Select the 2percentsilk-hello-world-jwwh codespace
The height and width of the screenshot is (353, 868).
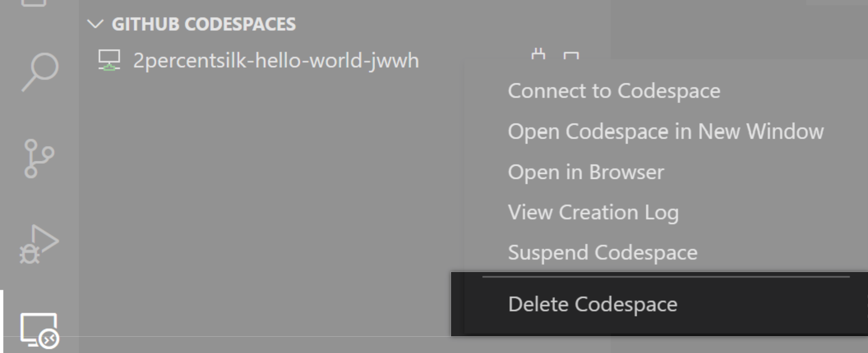(276, 61)
